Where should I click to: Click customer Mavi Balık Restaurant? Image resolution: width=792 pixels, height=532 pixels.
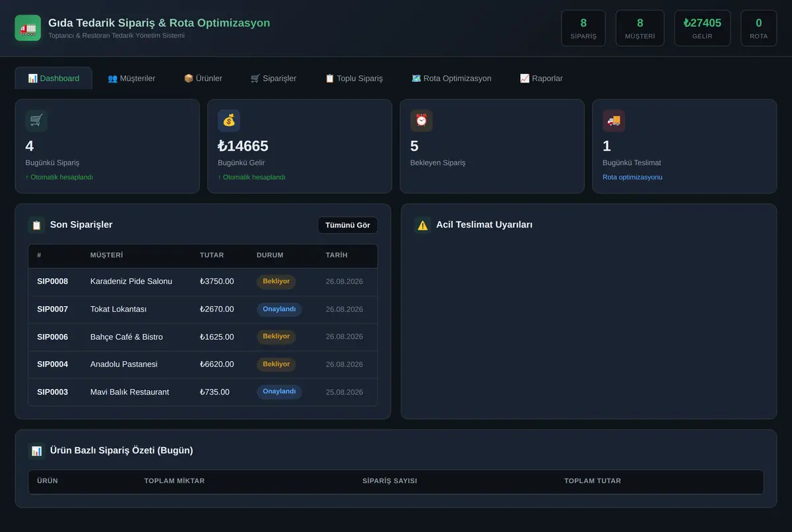[130, 392]
